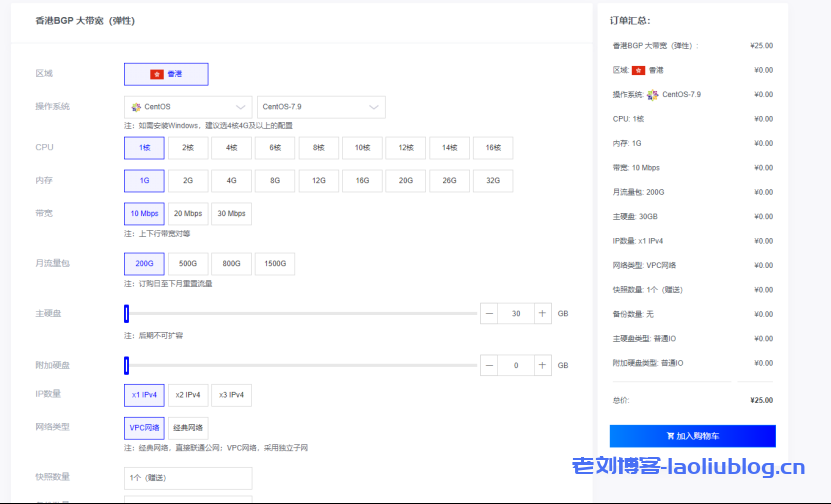Click the 订单汇总 heading
This screenshot has width=831, height=504.
pyautogui.click(x=630, y=21)
